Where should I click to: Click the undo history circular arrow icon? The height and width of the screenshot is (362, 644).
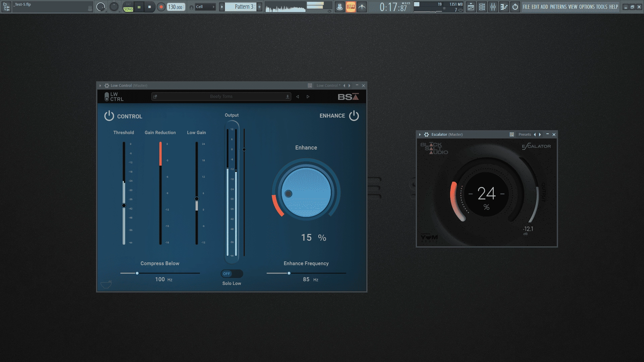tap(515, 7)
